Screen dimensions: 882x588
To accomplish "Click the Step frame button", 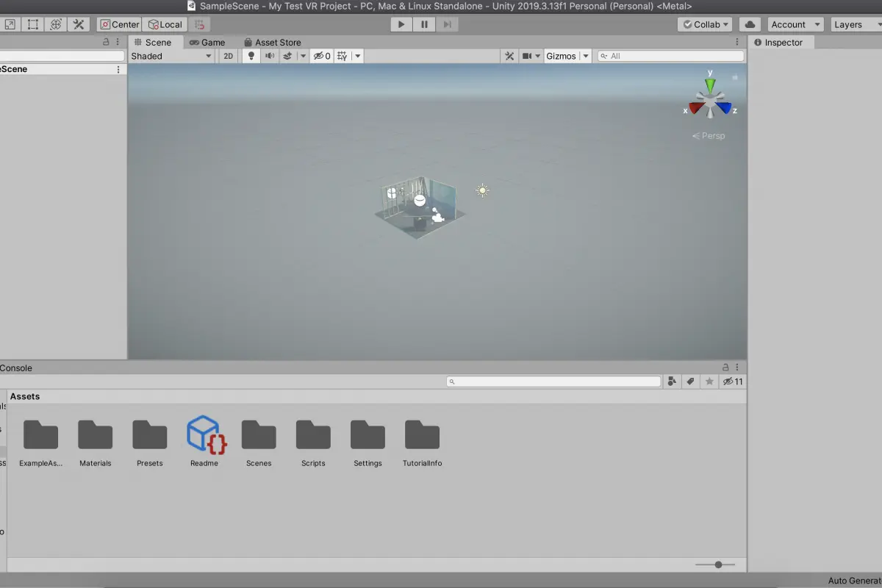I will [447, 24].
